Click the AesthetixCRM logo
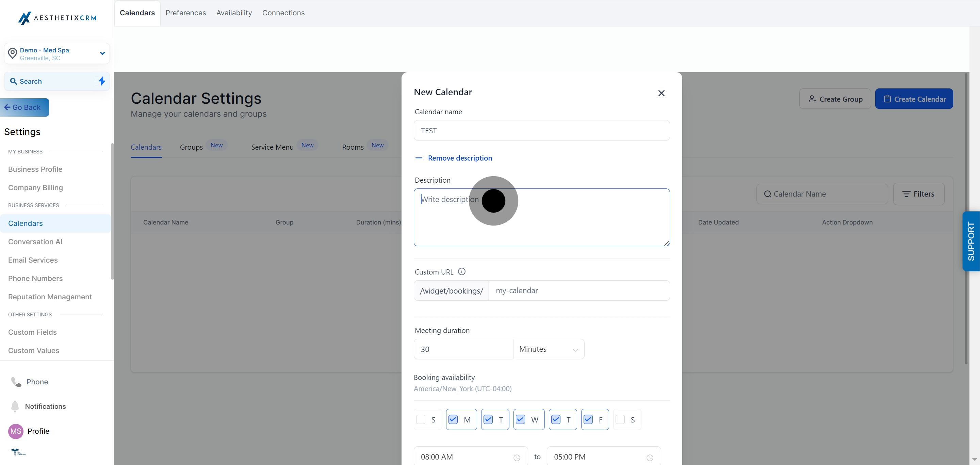This screenshot has width=980, height=465. coord(57,18)
